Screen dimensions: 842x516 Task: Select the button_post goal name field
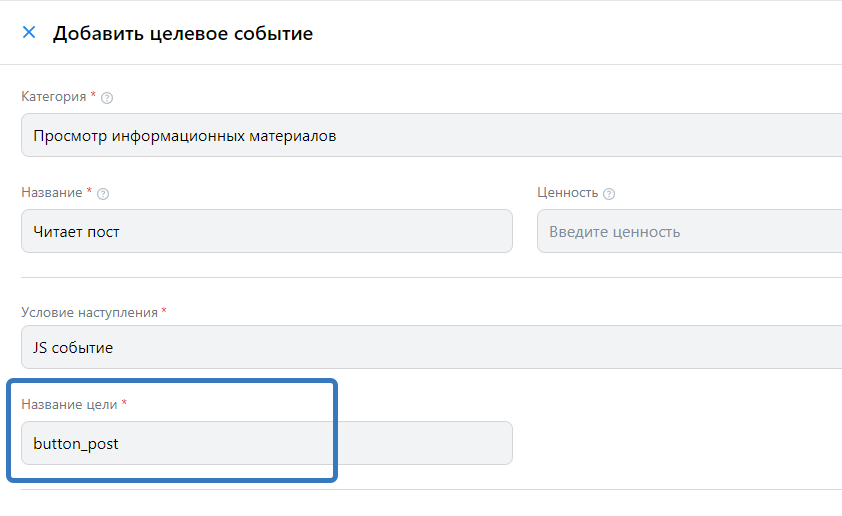266,443
